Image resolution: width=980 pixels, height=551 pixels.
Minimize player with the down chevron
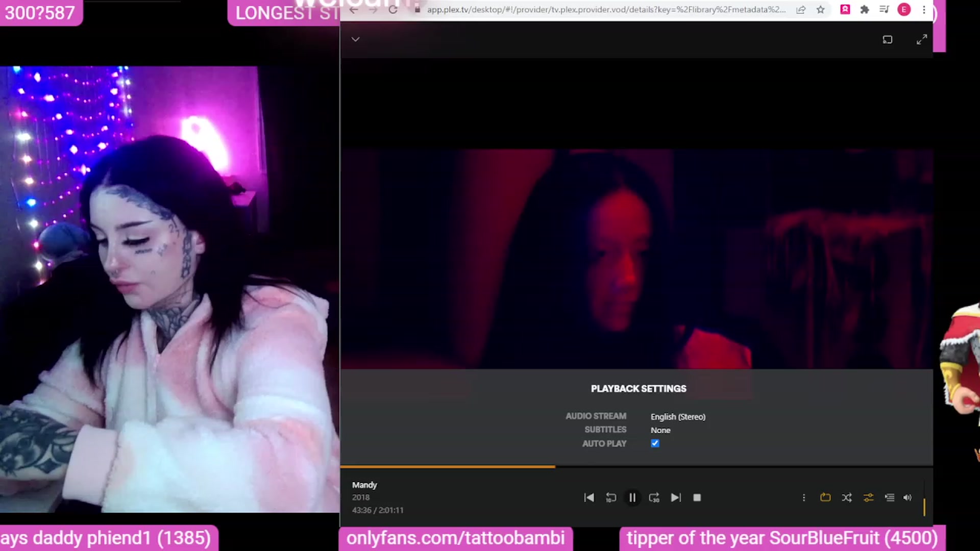pyautogui.click(x=356, y=39)
